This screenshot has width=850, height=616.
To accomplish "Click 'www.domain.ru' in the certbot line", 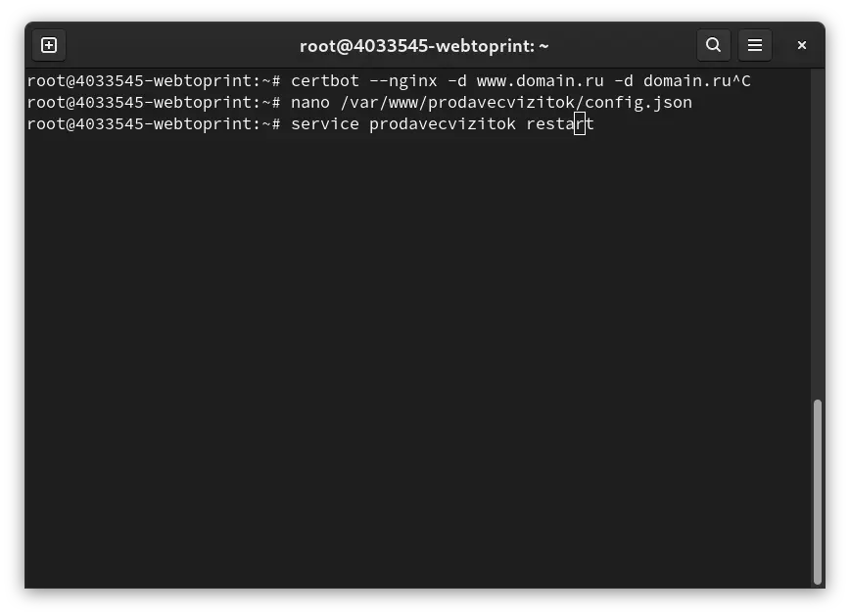I will [540, 81].
